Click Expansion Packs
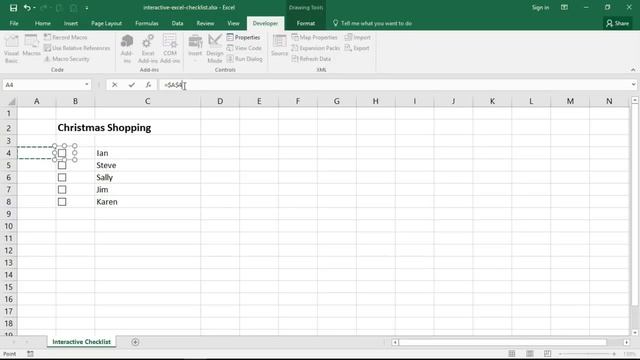Viewport: 640px width, 360px height. pos(316,48)
